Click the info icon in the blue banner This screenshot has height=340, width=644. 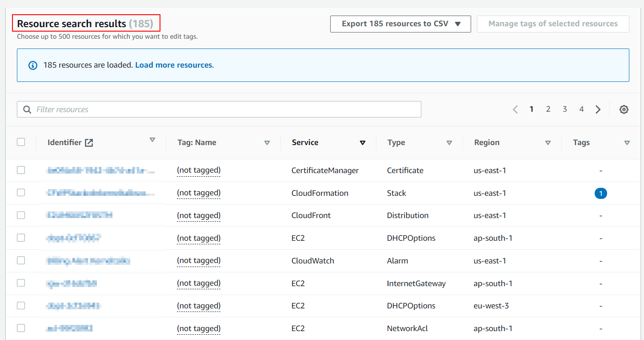[x=32, y=65]
